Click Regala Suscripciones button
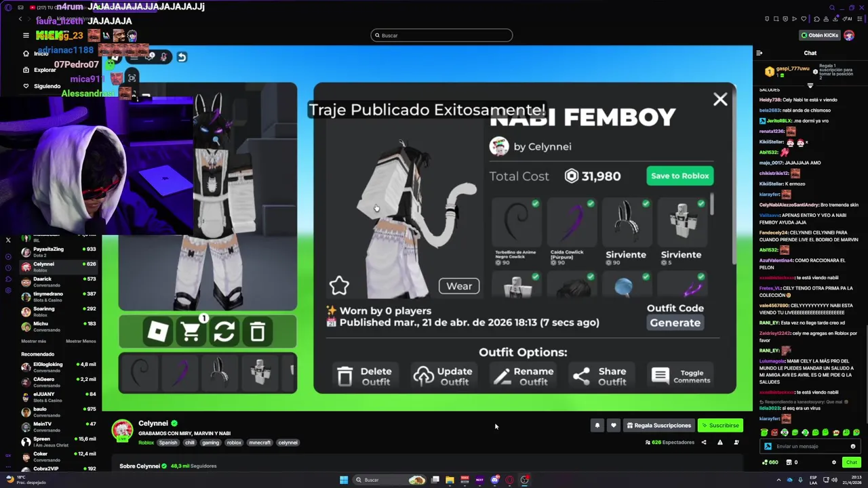 point(658,426)
